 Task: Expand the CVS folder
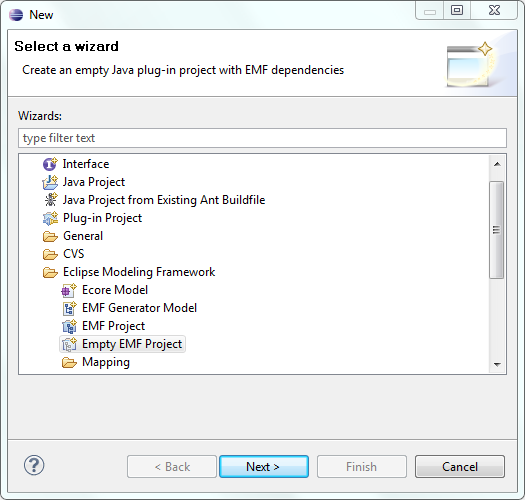(50, 254)
